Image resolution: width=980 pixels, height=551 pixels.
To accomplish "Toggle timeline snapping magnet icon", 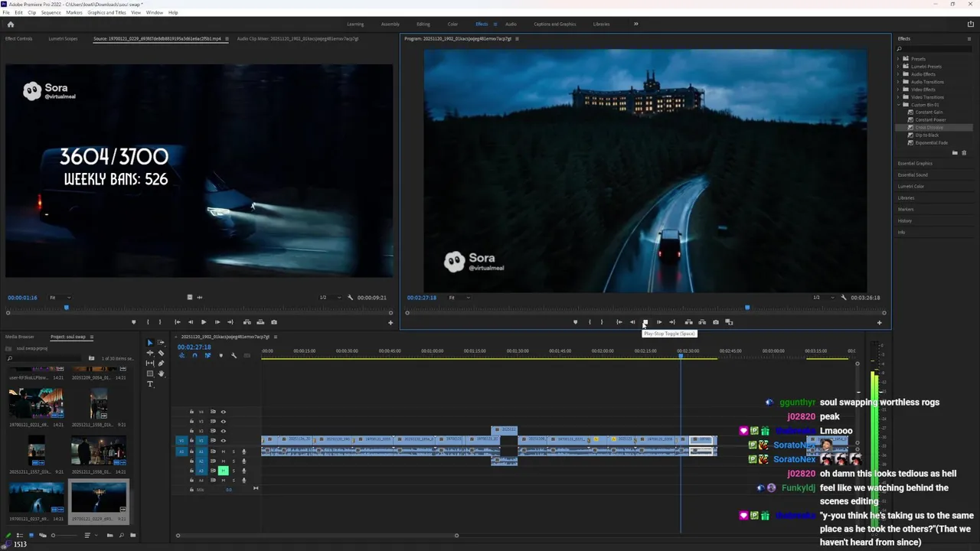I will click(x=194, y=355).
